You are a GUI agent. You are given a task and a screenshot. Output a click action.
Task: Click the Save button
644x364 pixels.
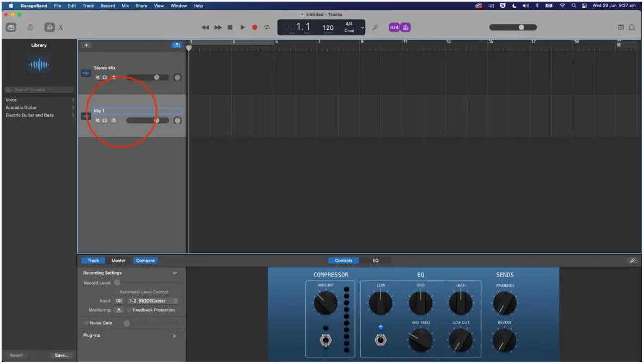coord(61,355)
